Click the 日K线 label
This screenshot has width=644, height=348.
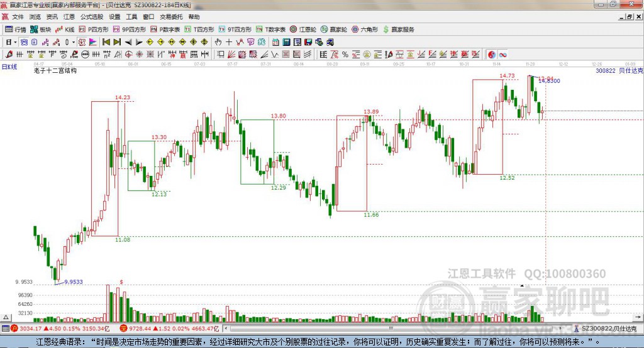(9, 67)
